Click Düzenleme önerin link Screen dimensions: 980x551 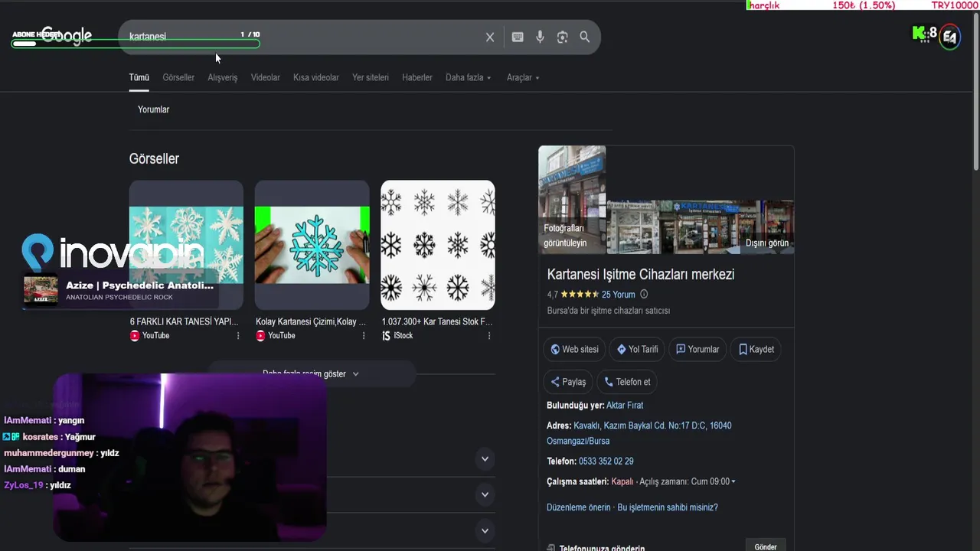[579, 507]
